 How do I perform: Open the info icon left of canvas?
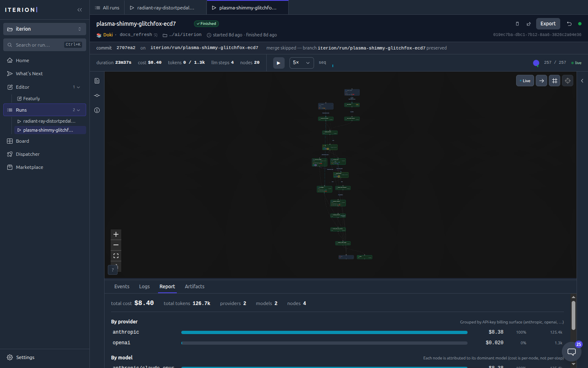click(x=97, y=110)
